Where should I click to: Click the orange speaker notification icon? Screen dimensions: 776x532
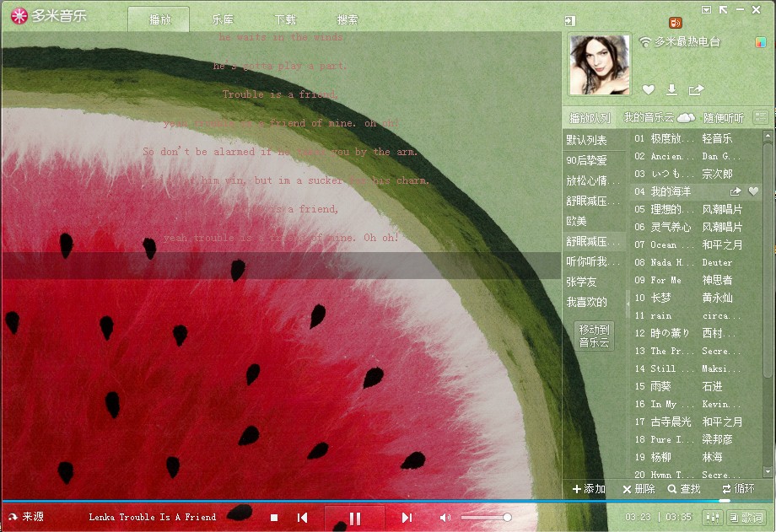pyautogui.click(x=675, y=22)
